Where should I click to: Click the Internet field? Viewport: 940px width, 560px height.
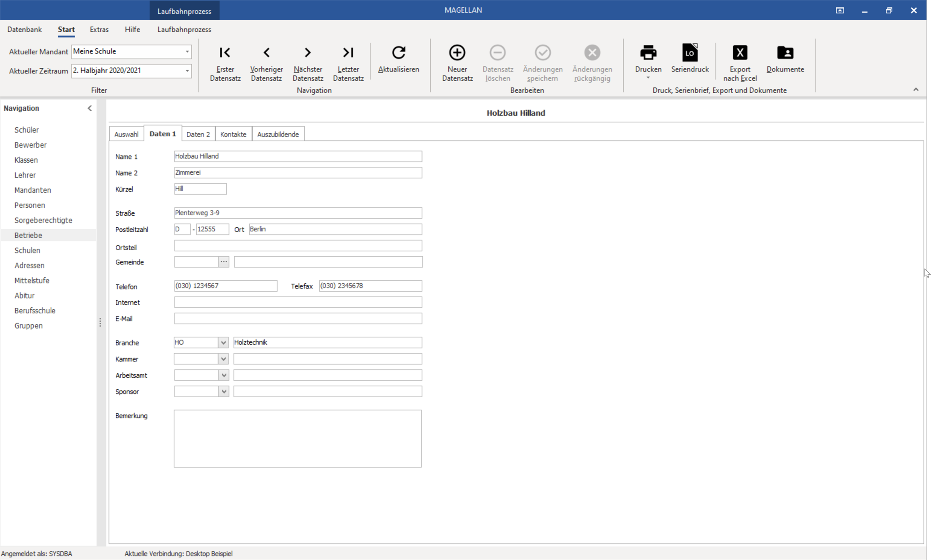(298, 302)
